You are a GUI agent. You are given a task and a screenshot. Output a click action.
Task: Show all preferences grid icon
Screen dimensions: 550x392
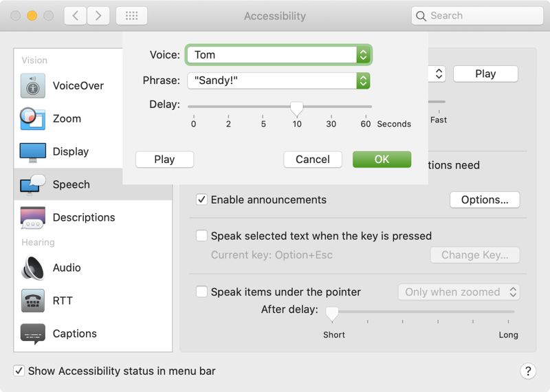pos(131,16)
